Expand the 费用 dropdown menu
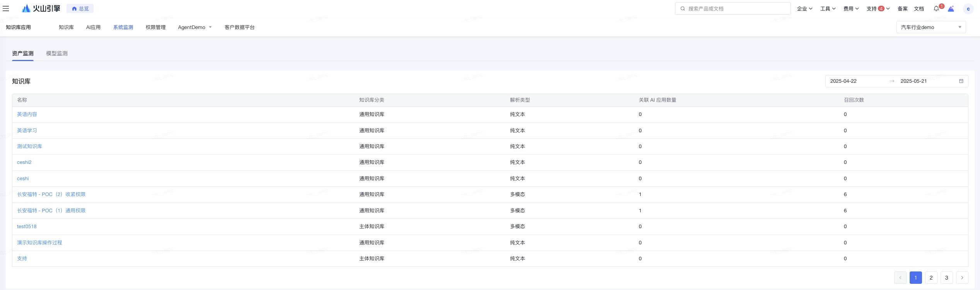Image resolution: width=980 pixels, height=290 pixels. (851, 9)
